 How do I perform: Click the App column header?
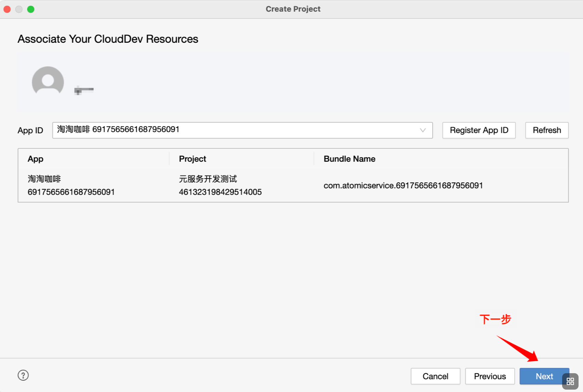point(36,159)
